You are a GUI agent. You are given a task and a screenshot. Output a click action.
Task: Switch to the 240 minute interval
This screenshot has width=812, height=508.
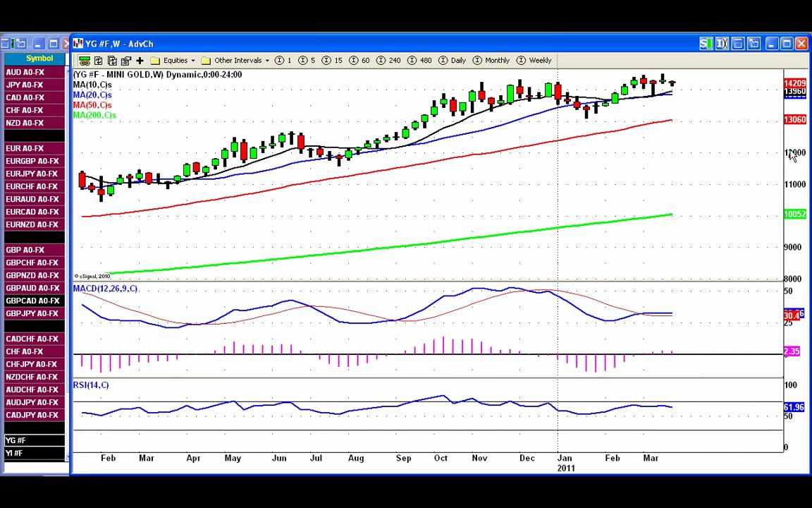(388, 61)
